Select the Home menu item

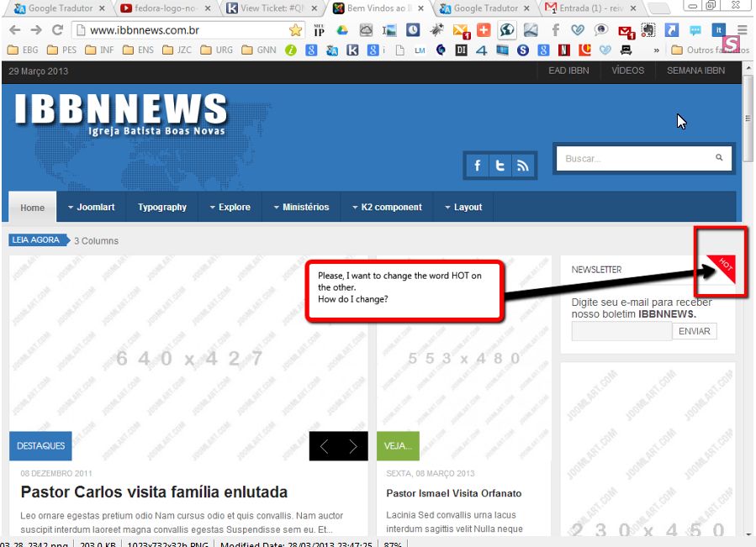point(32,208)
